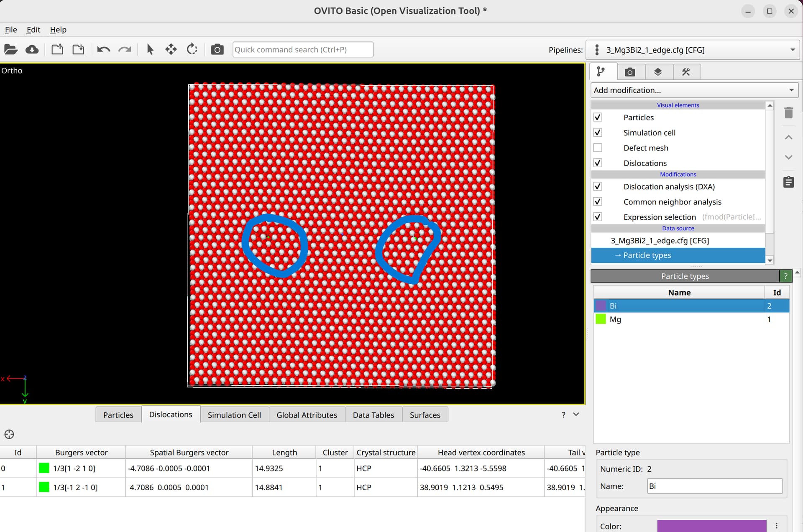Select the pan viewport move tool

(171, 49)
